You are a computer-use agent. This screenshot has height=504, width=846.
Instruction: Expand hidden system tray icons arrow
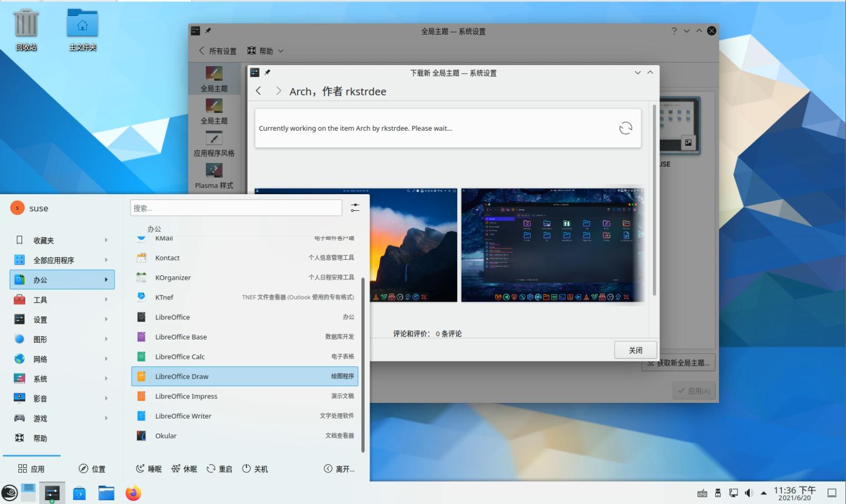coord(764,493)
